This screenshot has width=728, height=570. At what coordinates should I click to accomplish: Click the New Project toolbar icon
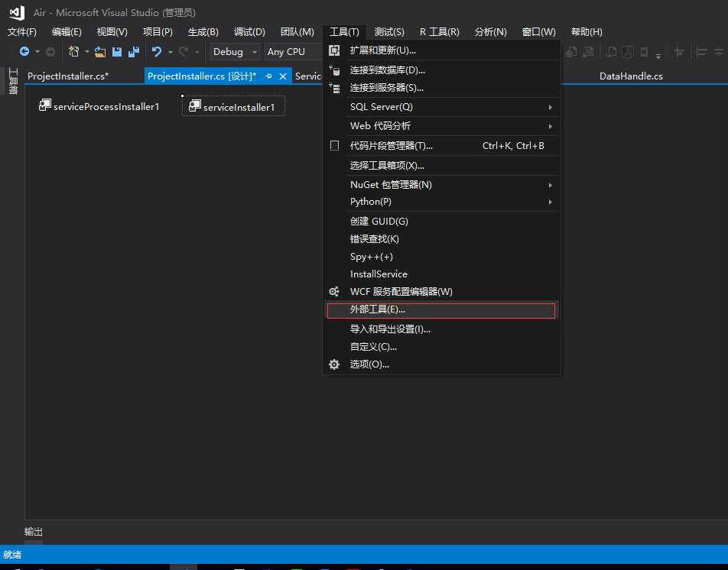tap(73, 51)
